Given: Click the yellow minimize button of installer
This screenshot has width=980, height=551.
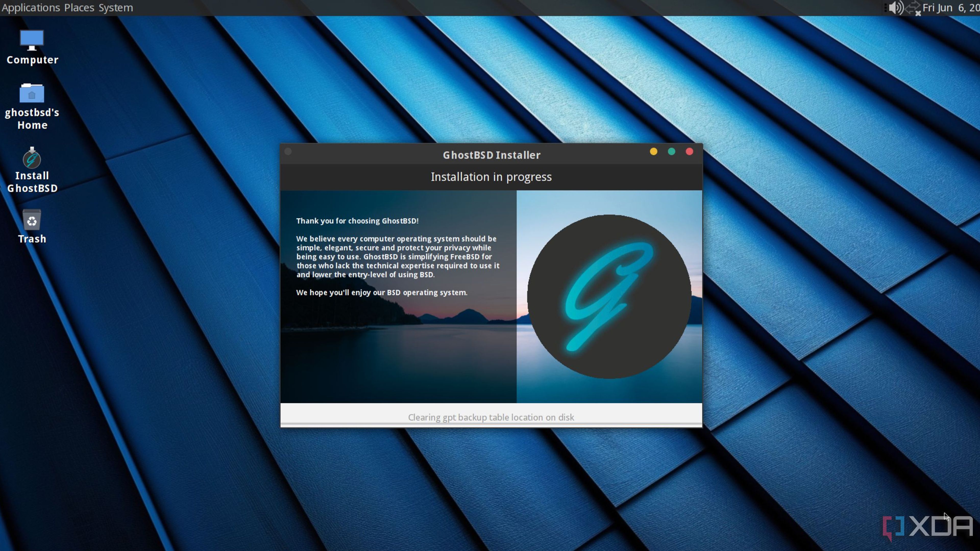Looking at the screenshot, I should tap(654, 152).
